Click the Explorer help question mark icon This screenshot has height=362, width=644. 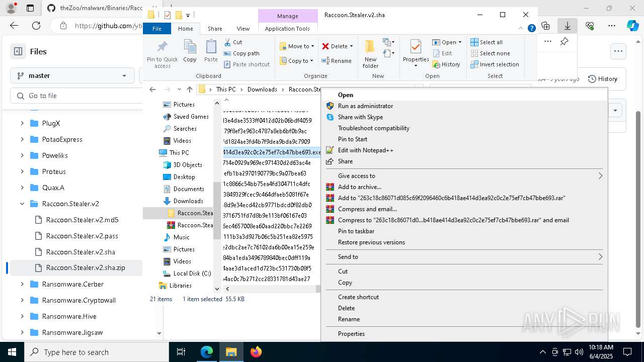tap(531, 29)
